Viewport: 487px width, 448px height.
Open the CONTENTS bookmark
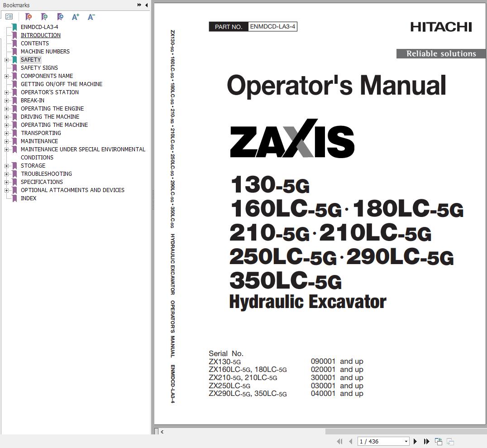click(x=35, y=43)
